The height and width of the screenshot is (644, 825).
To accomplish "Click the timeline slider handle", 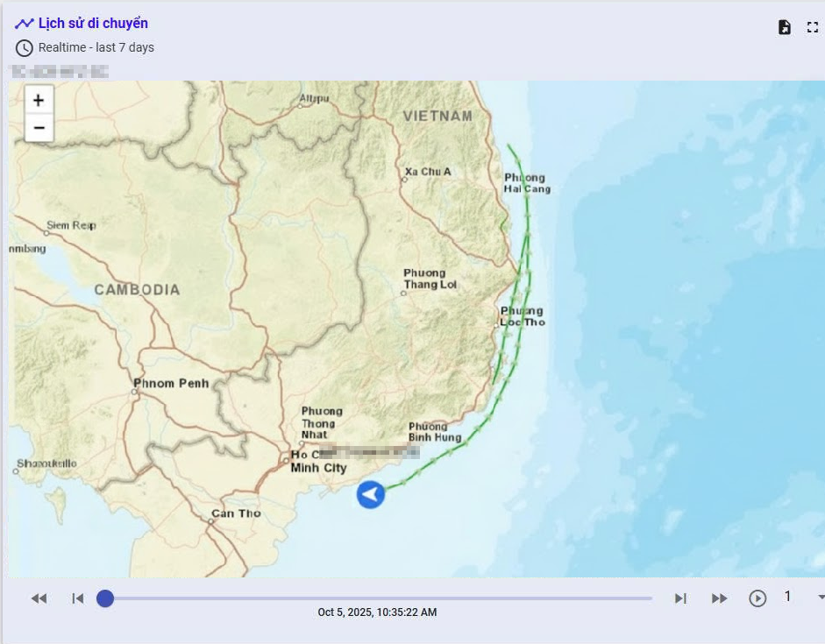I will click(x=105, y=598).
